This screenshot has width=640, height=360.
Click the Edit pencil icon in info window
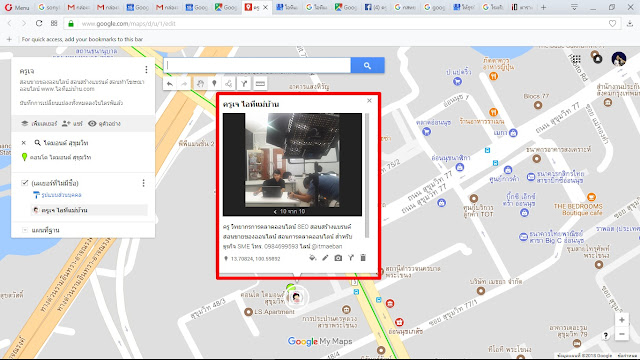[x=325, y=258]
